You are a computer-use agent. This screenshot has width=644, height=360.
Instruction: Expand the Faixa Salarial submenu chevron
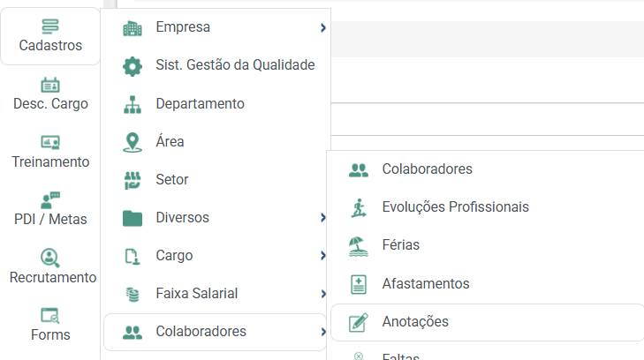point(323,294)
